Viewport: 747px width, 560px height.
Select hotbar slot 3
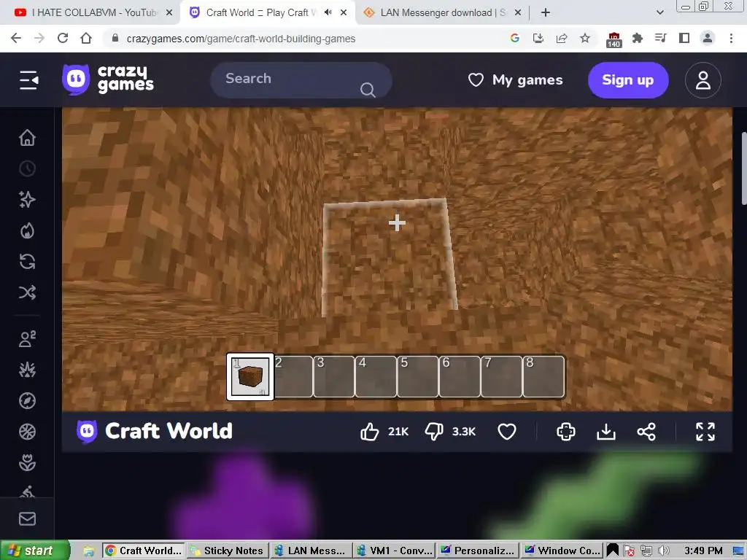pos(334,377)
